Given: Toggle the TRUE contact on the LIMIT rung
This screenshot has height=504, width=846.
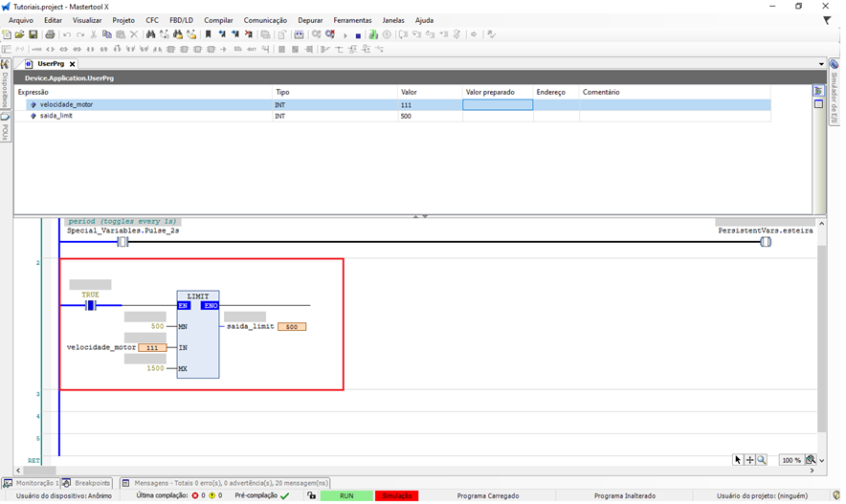Looking at the screenshot, I should tap(91, 305).
